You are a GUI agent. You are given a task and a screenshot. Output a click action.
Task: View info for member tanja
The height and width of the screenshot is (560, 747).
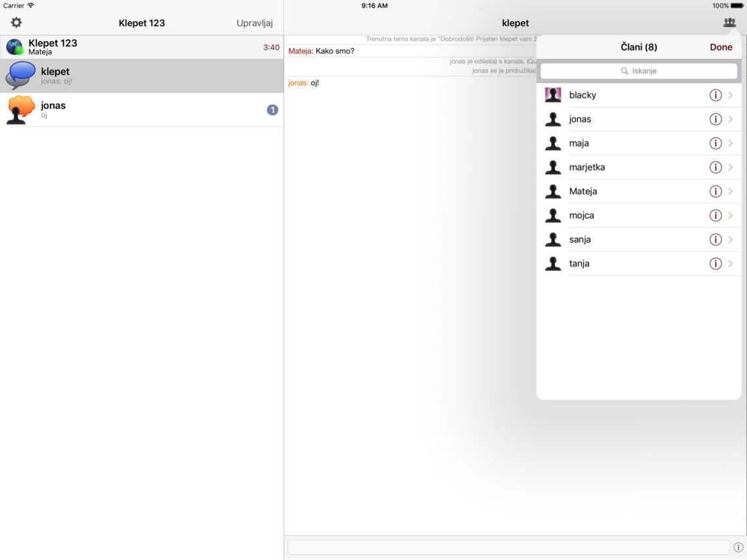[715, 263]
